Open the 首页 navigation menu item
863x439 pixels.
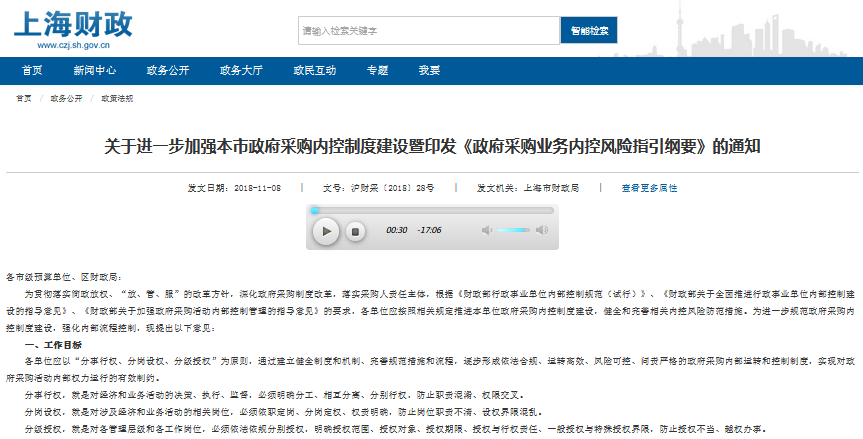point(32,70)
